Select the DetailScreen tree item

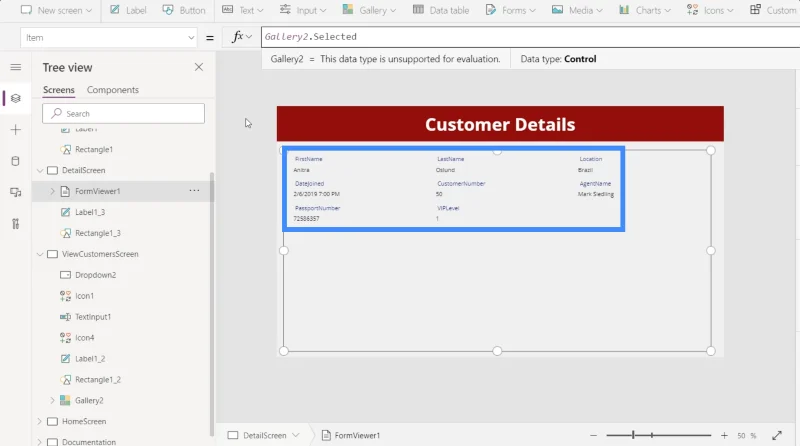tap(84, 170)
